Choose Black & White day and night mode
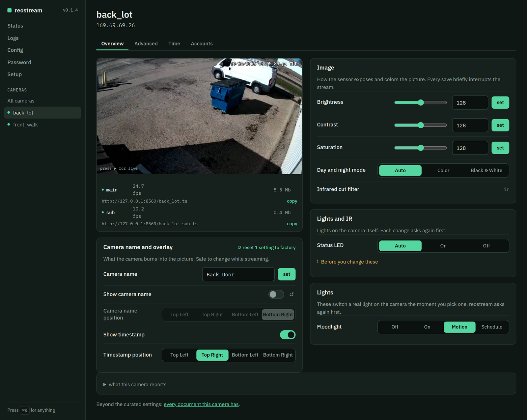This screenshot has width=527, height=420. (486, 170)
